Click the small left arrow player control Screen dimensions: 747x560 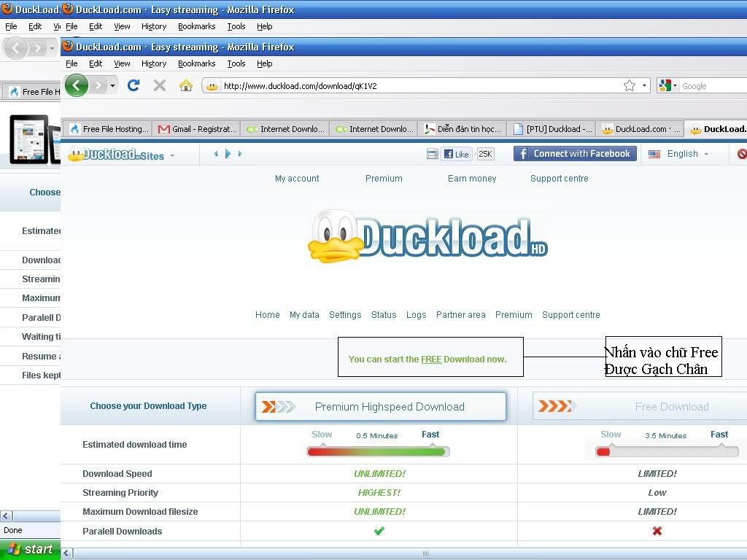(216, 154)
